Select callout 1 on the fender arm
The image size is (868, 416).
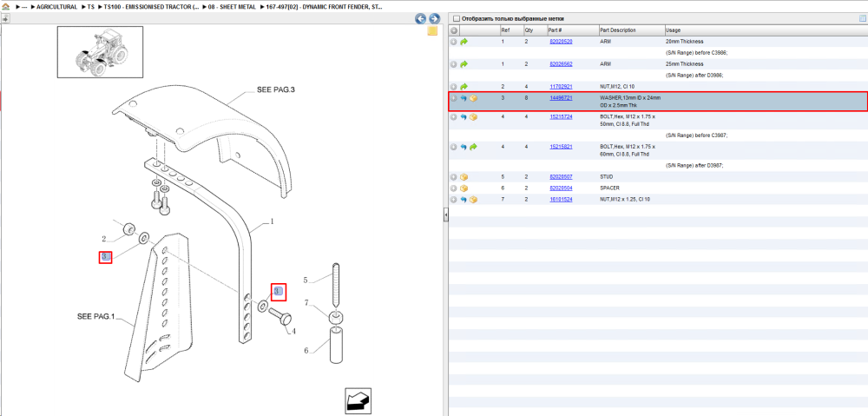[x=272, y=221]
